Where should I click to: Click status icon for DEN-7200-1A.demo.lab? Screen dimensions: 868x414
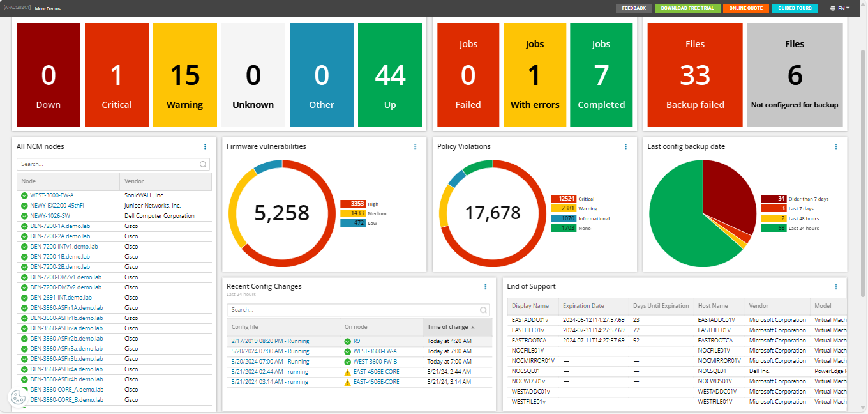(24, 226)
